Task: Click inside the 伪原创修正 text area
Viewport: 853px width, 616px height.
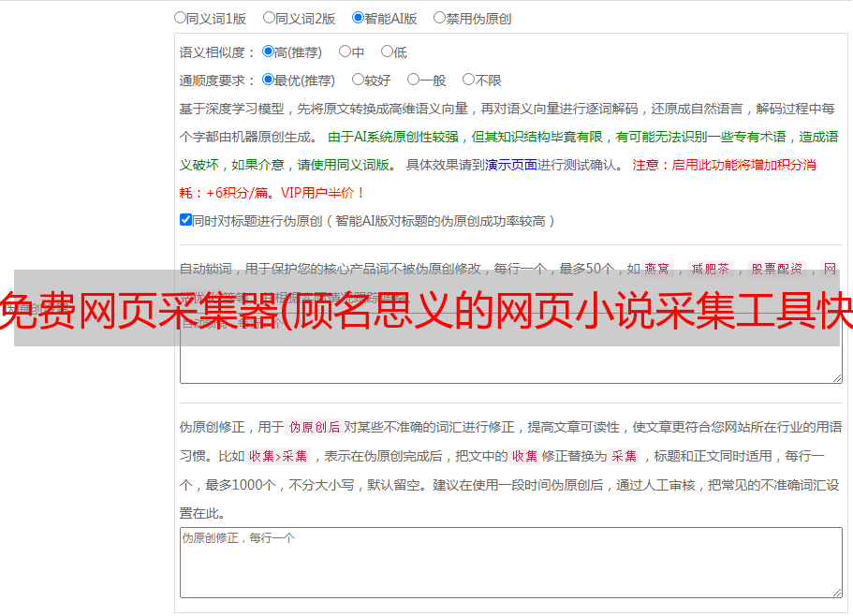Action: pos(511,563)
